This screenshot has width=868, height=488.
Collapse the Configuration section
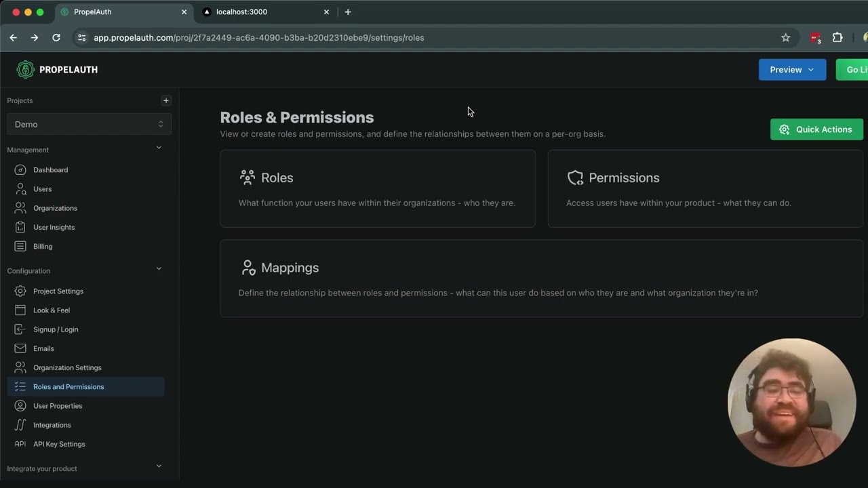[x=159, y=269]
